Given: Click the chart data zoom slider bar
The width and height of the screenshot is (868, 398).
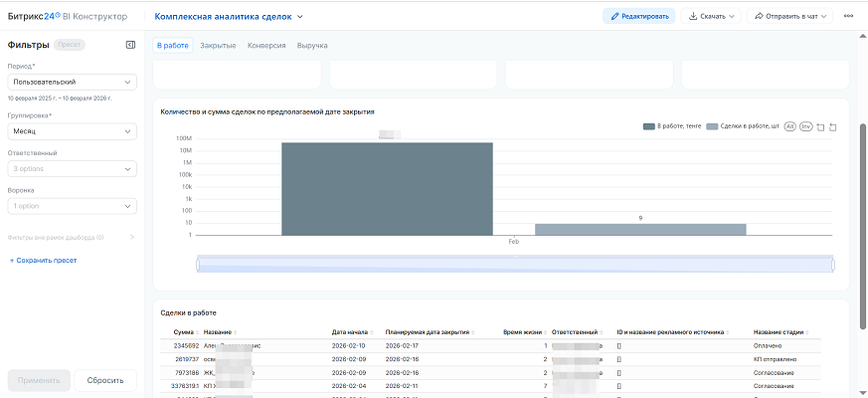Looking at the screenshot, I should pos(514,263).
